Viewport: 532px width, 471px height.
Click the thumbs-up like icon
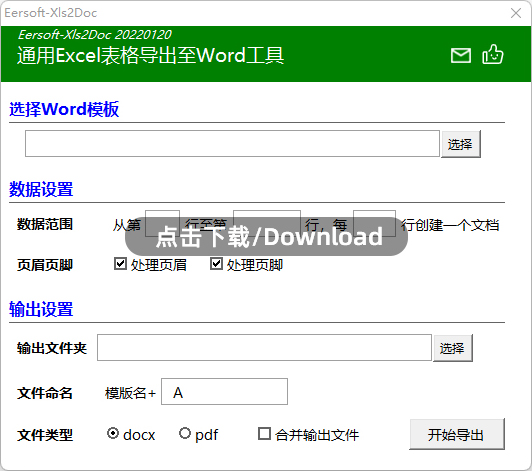(493, 54)
